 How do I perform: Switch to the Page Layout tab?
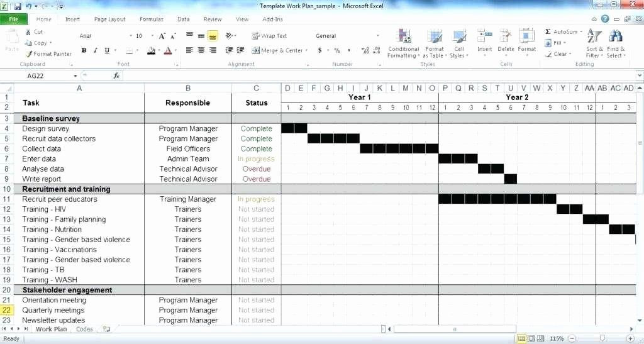109,19
